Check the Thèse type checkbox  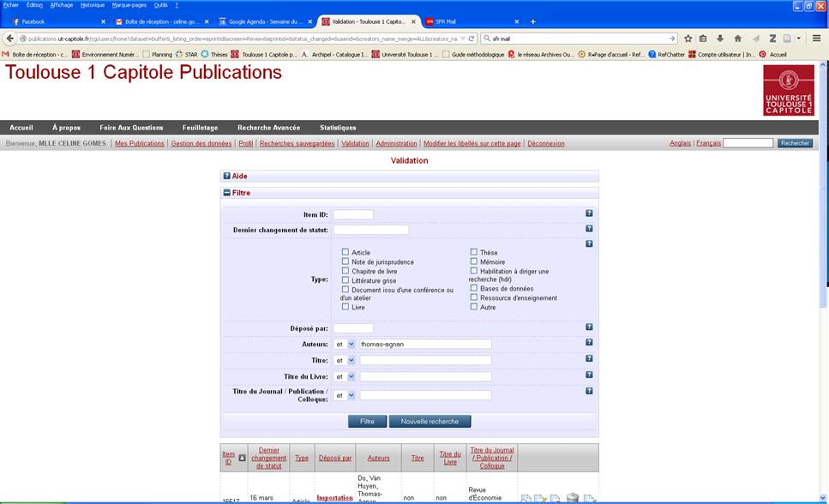coord(474,252)
